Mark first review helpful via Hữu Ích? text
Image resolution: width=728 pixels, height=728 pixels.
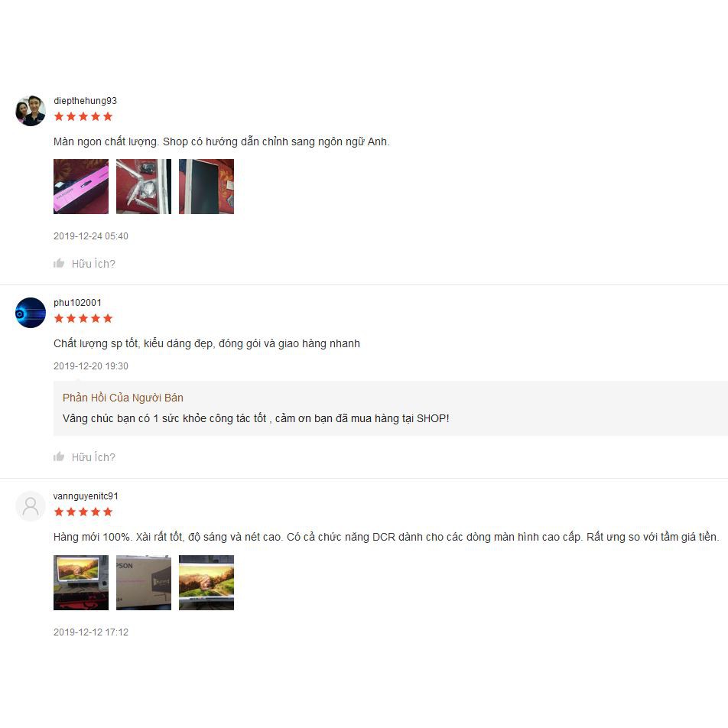[93, 264]
